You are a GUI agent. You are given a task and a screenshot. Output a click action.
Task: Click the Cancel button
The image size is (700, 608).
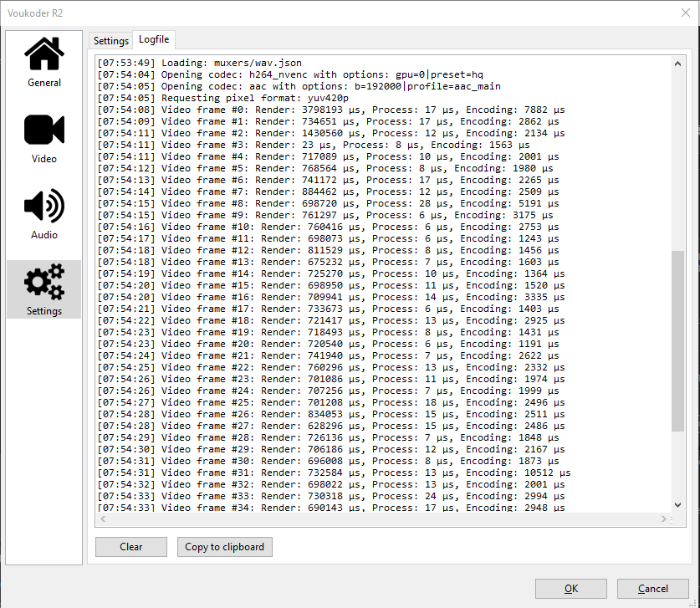coord(652,589)
